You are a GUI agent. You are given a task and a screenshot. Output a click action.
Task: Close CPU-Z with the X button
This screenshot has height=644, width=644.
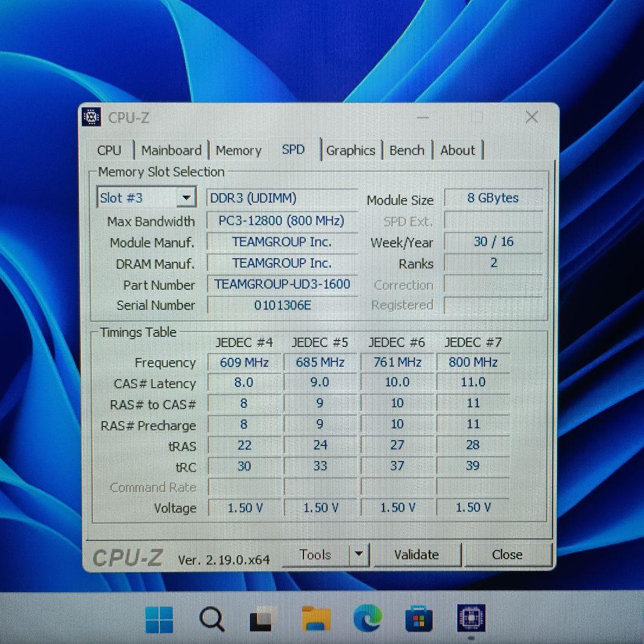(532, 117)
